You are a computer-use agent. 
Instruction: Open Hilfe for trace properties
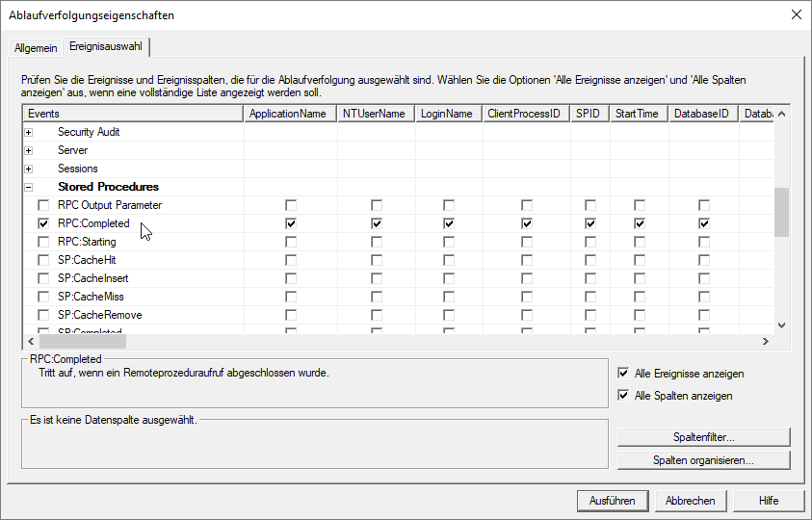pyautogui.click(x=768, y=501)
